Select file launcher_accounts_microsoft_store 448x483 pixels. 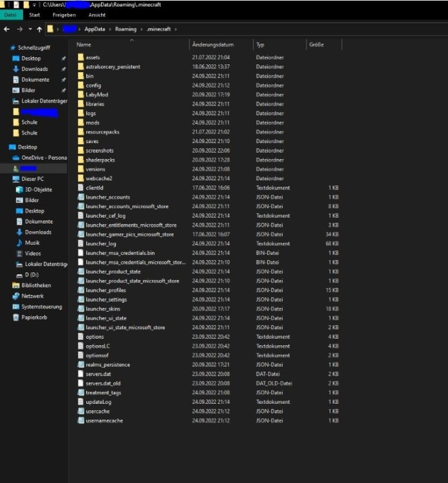[127, 206]
